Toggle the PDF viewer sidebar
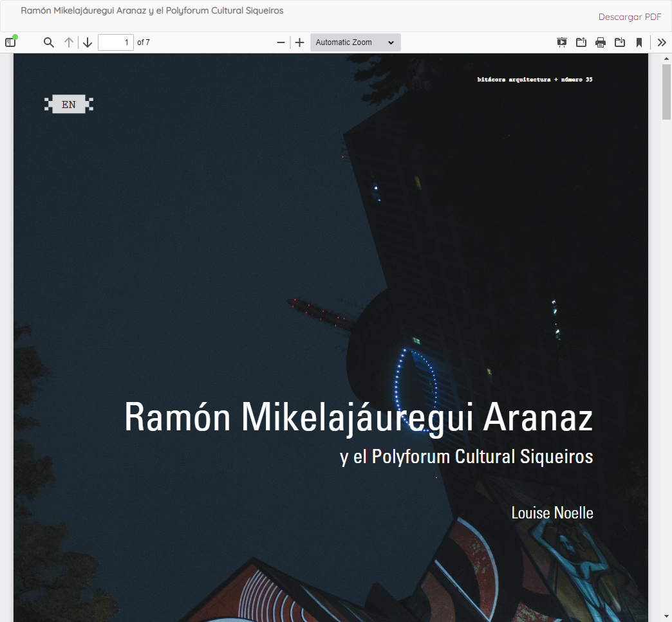 coord(10,42)
